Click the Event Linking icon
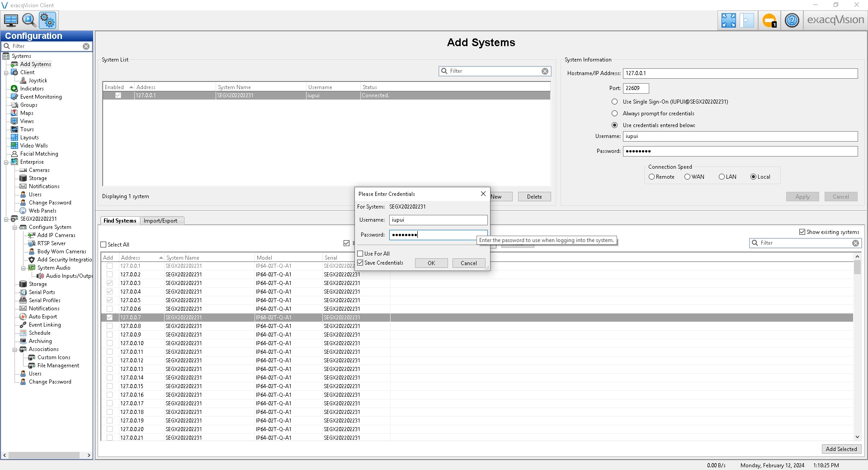Screen dimensions: 868x470 23,325
